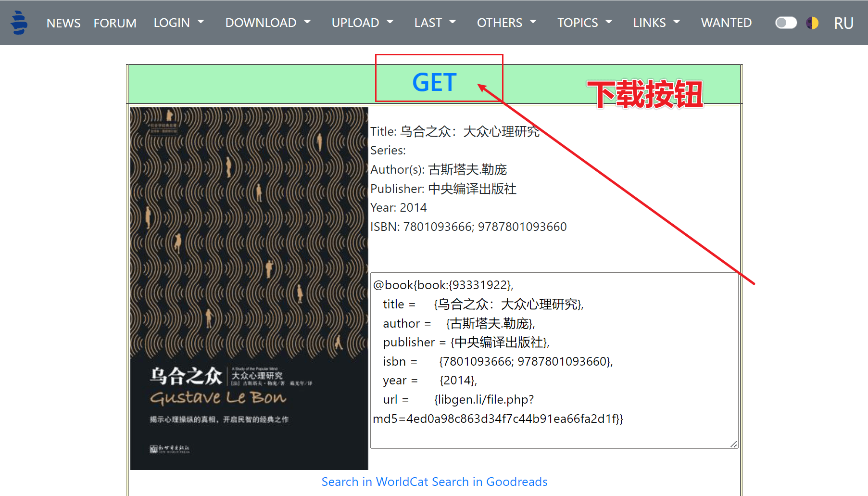Click the Author(s) line 古斯塔夫.勒庞
Image resolution: width=868 pixels, height=496 pixels.
439,169
